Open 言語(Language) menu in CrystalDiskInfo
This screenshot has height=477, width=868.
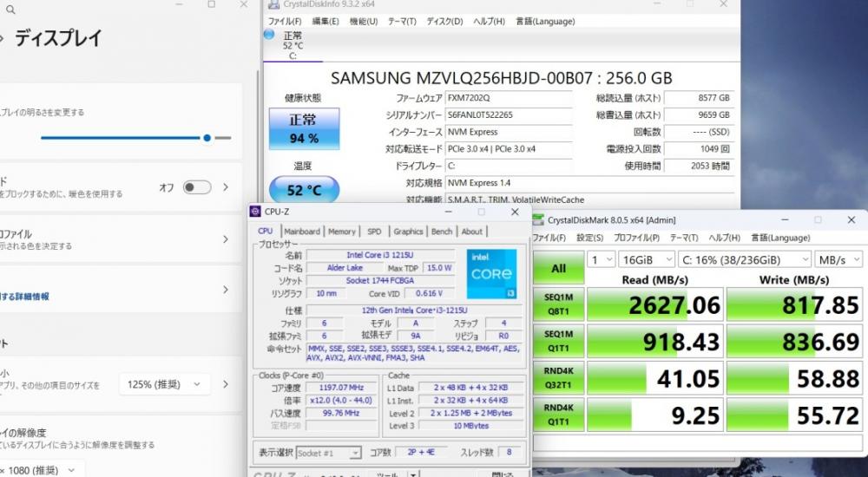(545, 21)
